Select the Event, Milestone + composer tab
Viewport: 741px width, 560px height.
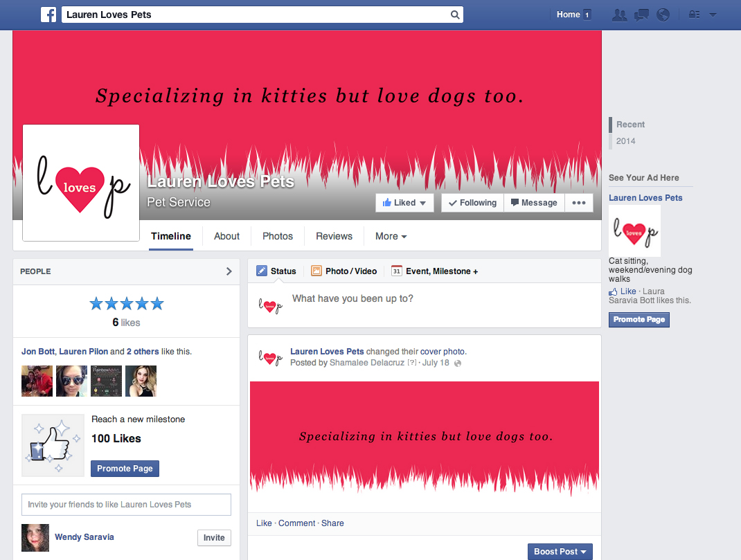coord(435,271)
